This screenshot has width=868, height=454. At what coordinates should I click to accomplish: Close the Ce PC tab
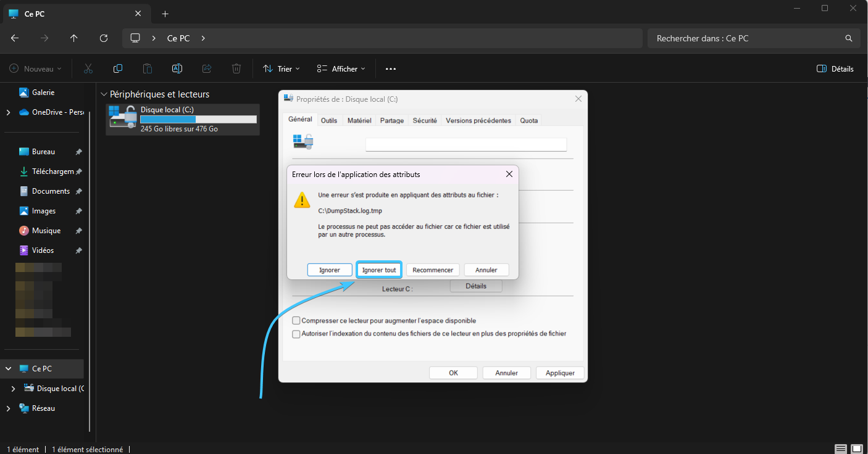click(x=138, y=14)
